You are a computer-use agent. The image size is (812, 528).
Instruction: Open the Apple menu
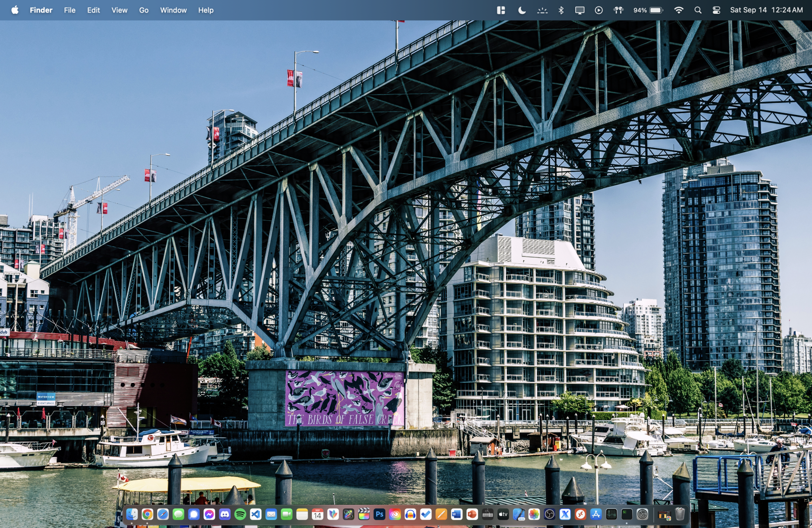click(15, 10)
